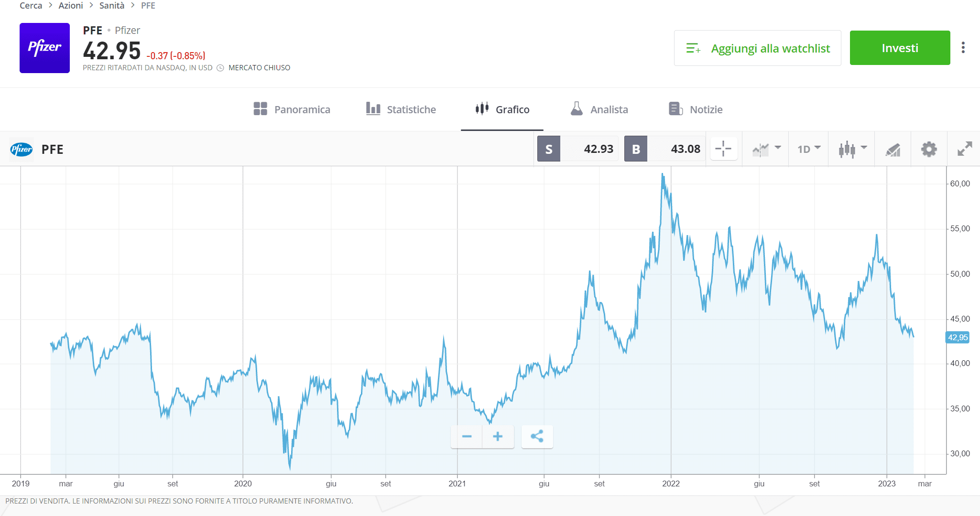Click the Analista flask icon
Screen dimensions: 980x516
[577, 108]
